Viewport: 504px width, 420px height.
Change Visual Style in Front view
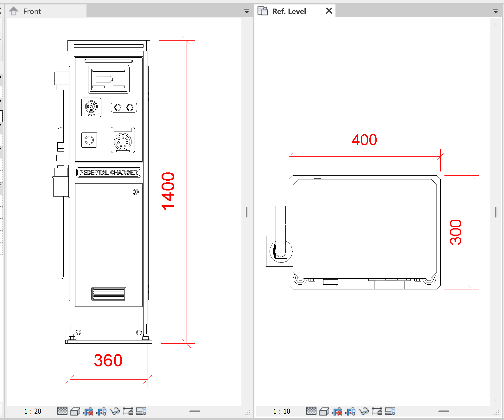[x=75, y=411]
